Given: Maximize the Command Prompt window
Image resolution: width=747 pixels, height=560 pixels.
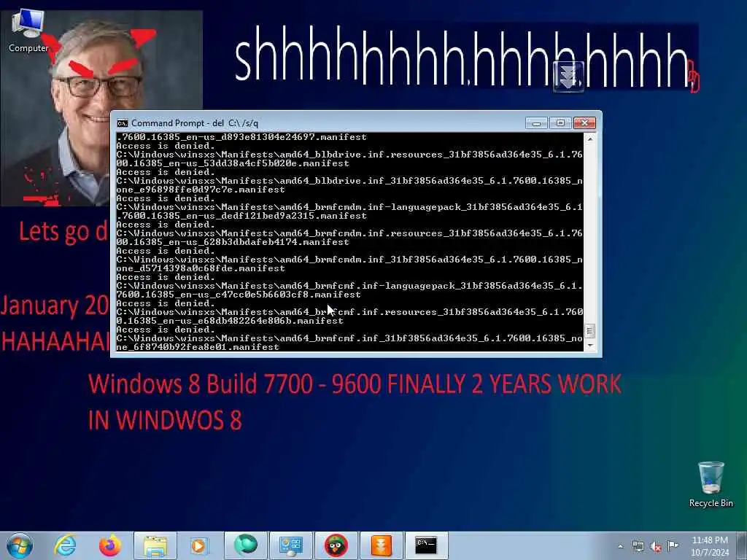Looking at the screenshot, I should click(x=560, y=123).
